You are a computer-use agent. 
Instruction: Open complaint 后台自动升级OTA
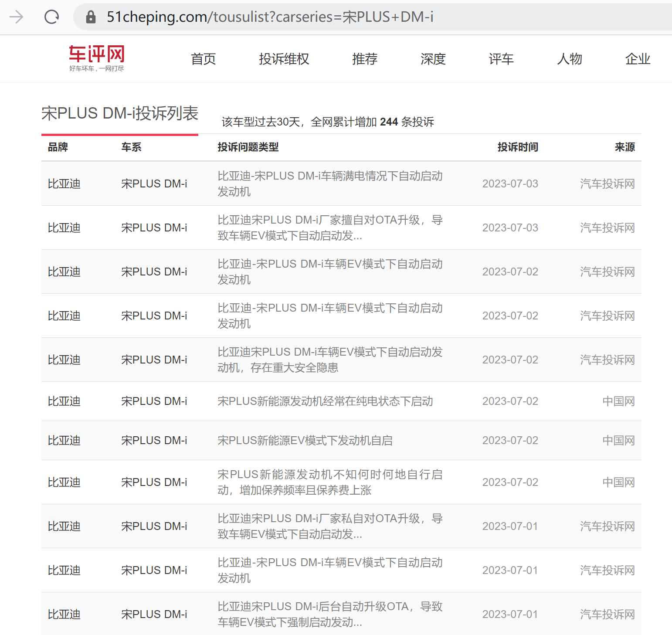[330, 615]
